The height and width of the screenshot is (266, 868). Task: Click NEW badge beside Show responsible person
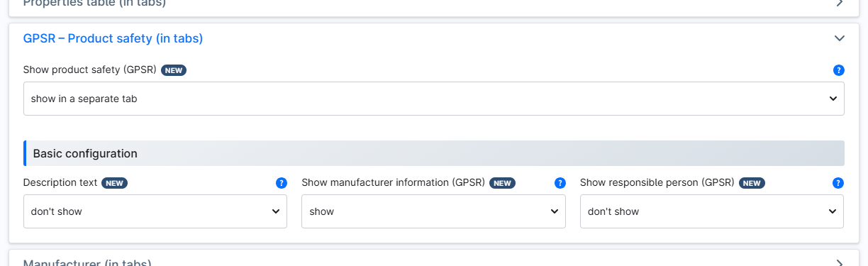(752, 183)
